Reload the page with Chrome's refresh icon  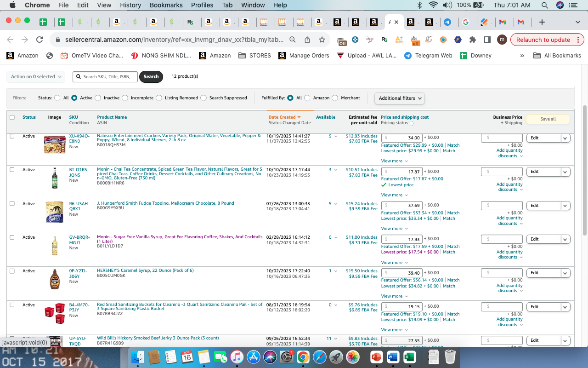[40, 40]
